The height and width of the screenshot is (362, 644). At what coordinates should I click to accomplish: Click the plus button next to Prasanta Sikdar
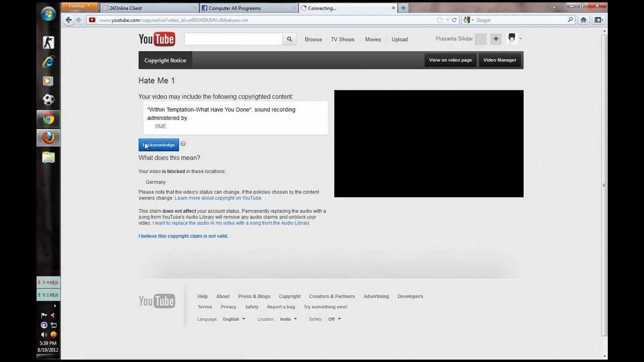pos(496,39)
